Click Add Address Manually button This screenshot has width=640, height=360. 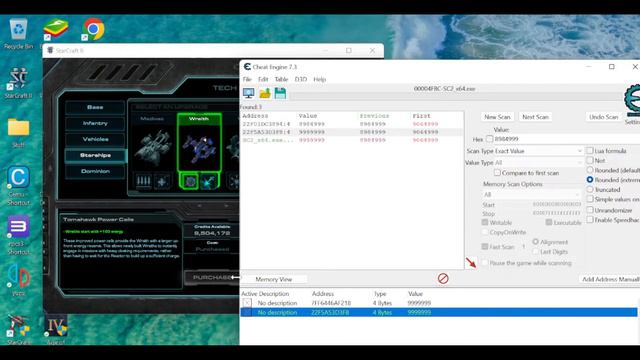609,279
